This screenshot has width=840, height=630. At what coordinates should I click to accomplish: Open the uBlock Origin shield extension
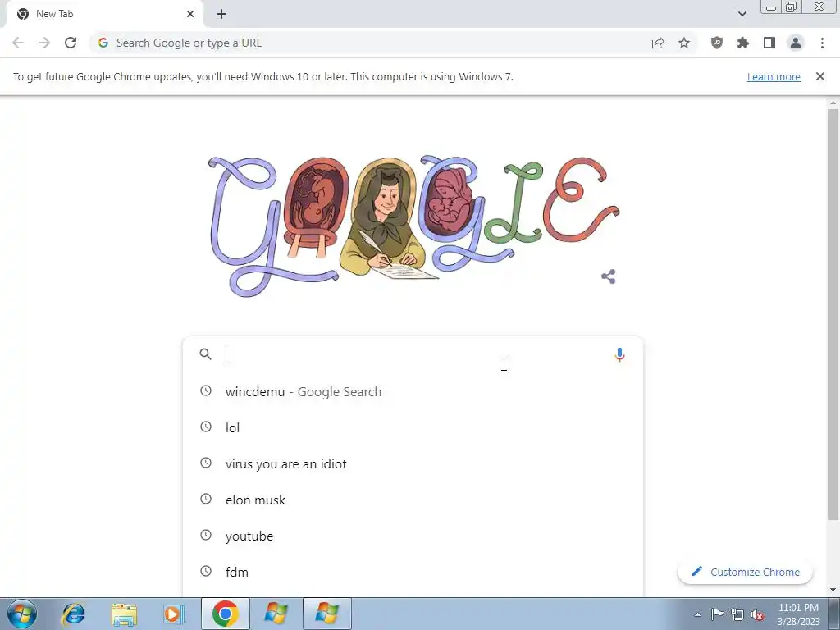pos(716,43)
